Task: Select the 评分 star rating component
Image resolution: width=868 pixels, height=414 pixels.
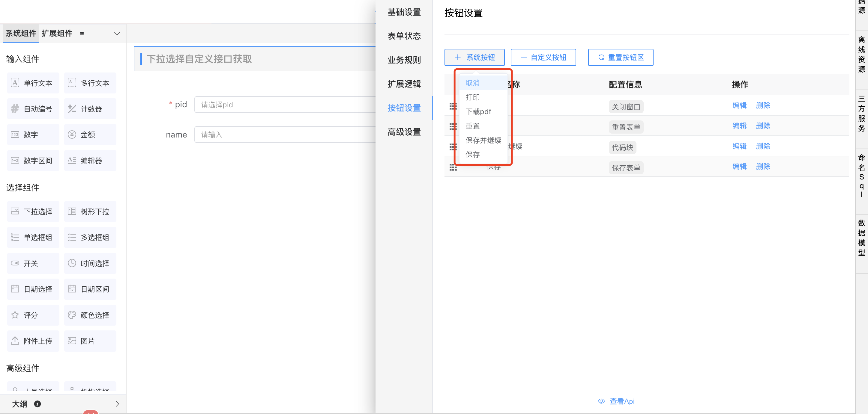Action: coord(33,315)
